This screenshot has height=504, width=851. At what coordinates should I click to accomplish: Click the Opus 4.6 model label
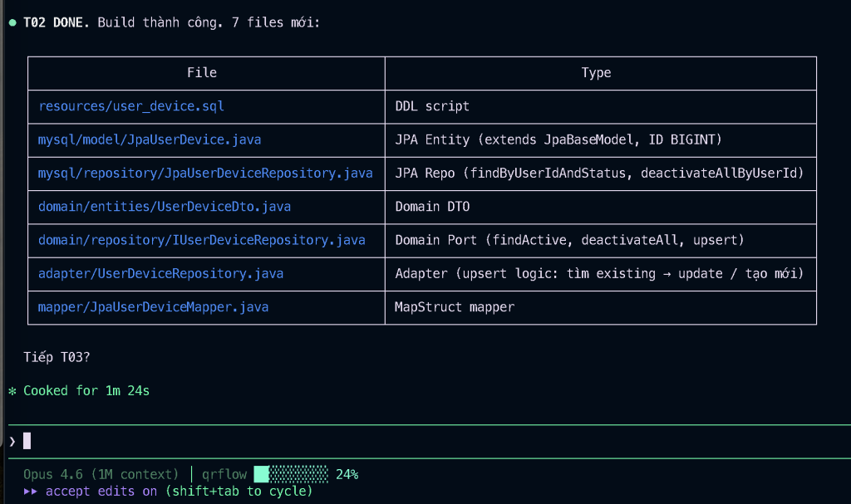coord(101,474)
